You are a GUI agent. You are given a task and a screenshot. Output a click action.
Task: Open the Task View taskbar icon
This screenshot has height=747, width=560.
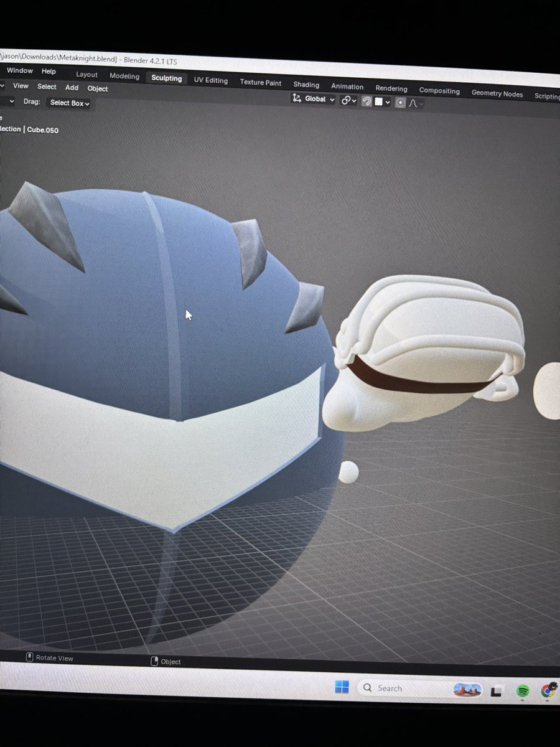pyautogui.click(x=497, y=691)
